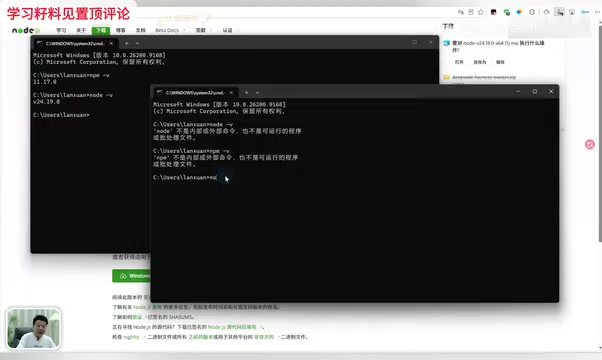Open the Node.js 源代码压缩包 link
Screen dimensions: 602x360
coord(232,327)
